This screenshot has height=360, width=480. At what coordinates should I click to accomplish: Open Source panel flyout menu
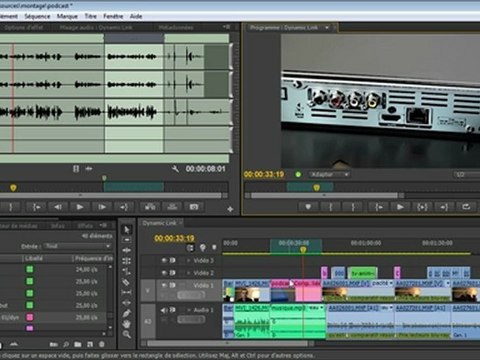[x=226, y=27]
